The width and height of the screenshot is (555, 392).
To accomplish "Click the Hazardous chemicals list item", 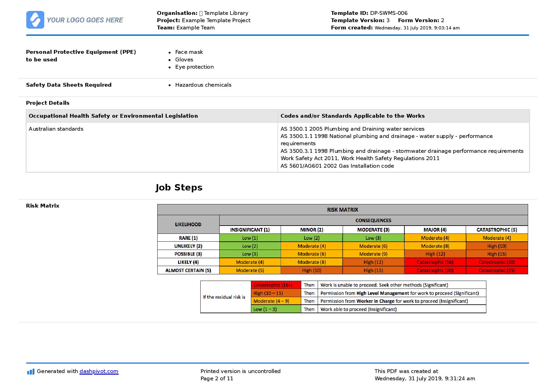I will coord(203,85).
